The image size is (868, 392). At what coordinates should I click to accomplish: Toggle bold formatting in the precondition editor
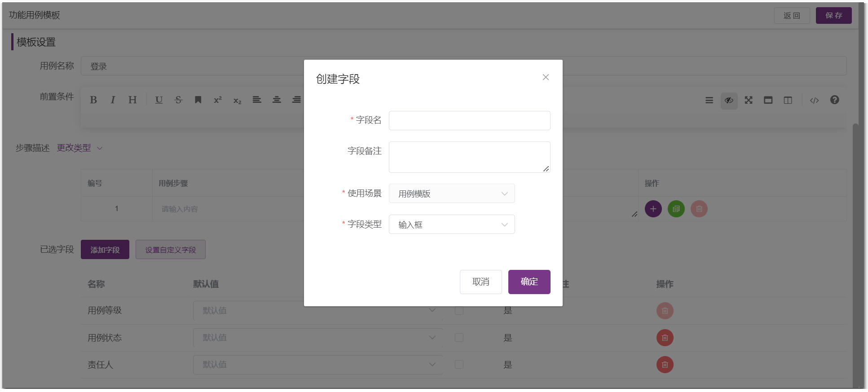click(93, 100)
